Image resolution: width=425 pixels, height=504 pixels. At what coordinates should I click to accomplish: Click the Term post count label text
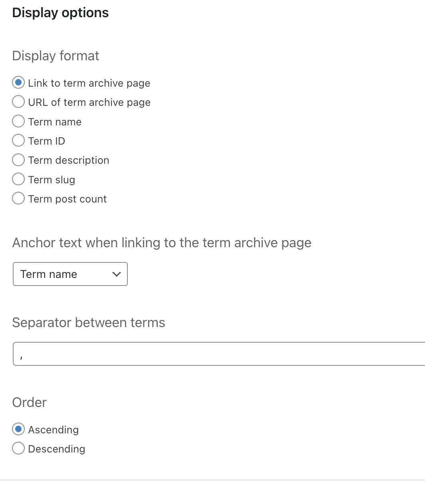click(68, 199)
